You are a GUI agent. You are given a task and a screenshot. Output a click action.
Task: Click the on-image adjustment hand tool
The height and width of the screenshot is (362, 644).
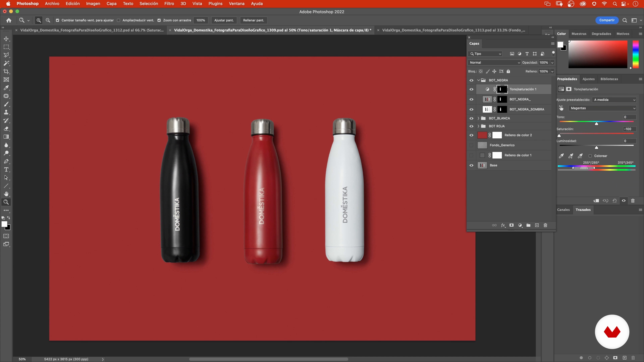[561, 108]
